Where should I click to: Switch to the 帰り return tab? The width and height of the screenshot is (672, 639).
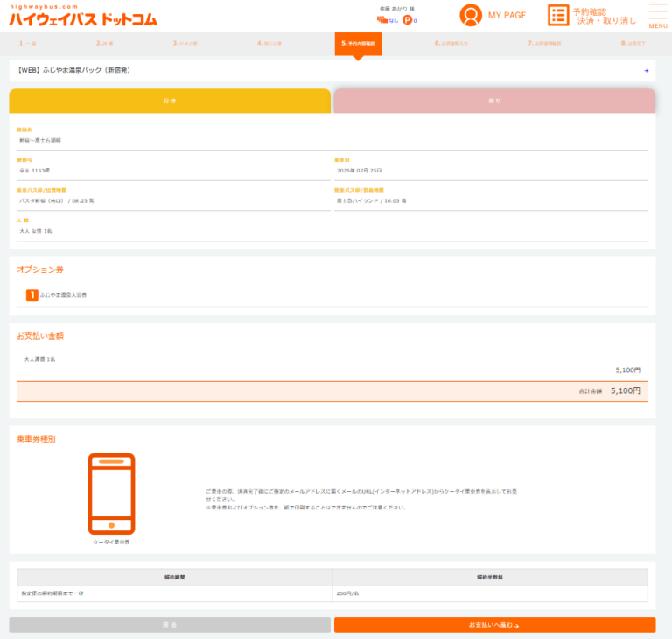coord(494,102)
